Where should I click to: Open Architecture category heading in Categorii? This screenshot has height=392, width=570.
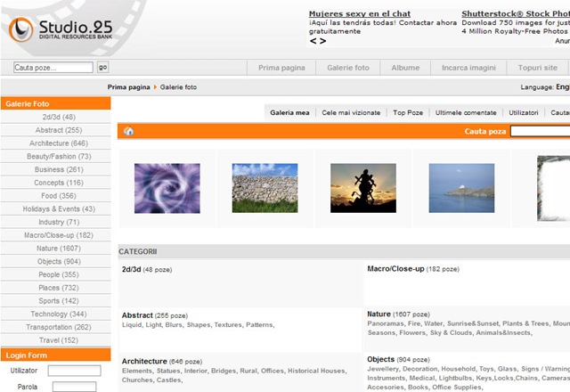click(x=144, y=361)
